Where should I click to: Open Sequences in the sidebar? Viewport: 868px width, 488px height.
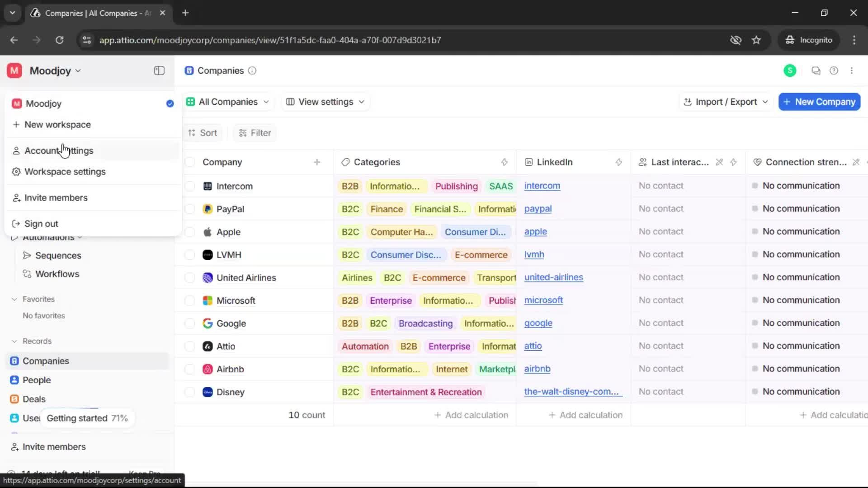coord(58,255)
